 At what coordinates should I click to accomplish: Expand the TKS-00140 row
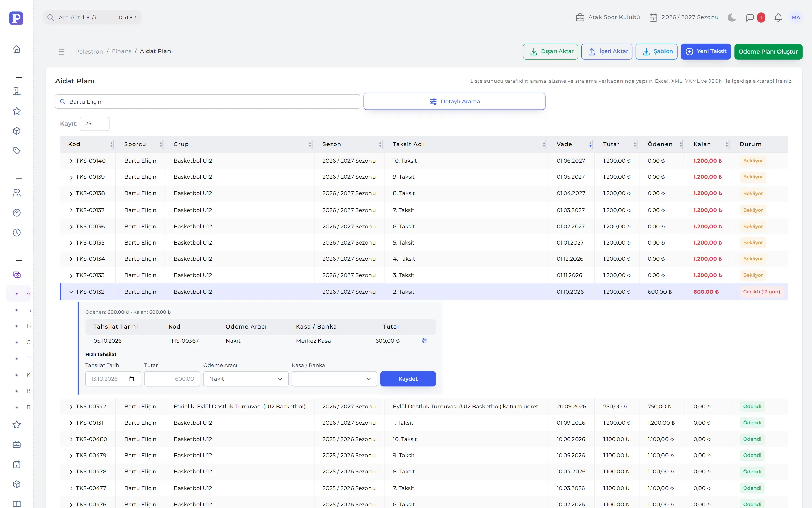coord(71,161)
